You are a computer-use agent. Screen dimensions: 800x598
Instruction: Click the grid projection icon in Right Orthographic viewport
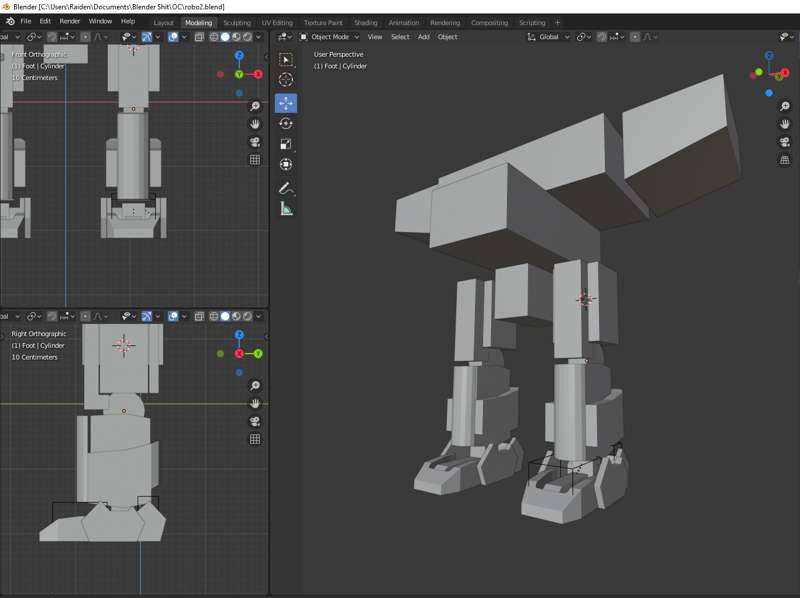click(255, 439)
